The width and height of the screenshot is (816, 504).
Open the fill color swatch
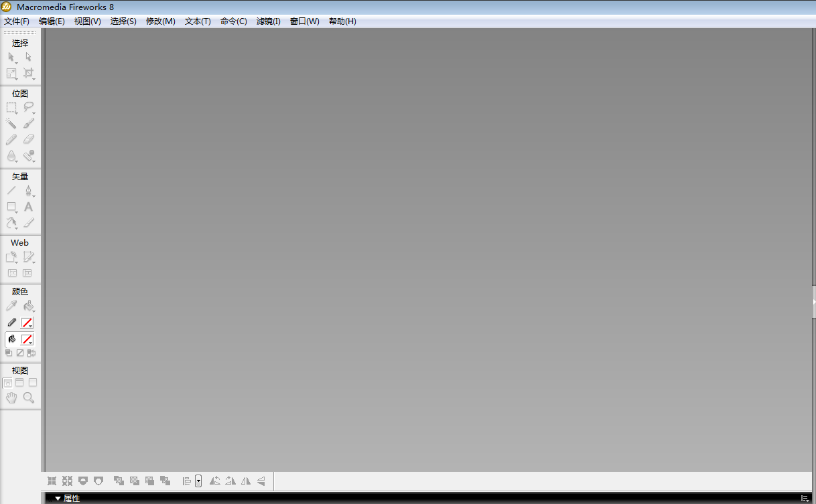pyautogui.click(x=27, y=339)
